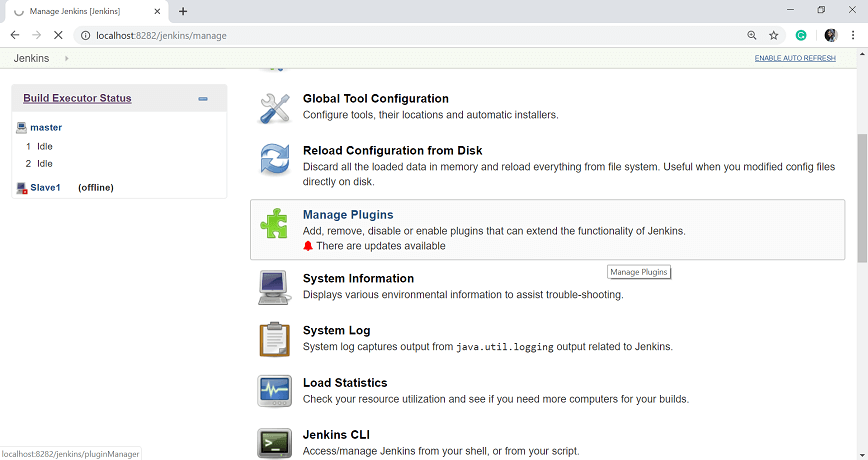Click the red updates available bell icon
This screenshot has width=868, height=460.
tap(308, 246)
